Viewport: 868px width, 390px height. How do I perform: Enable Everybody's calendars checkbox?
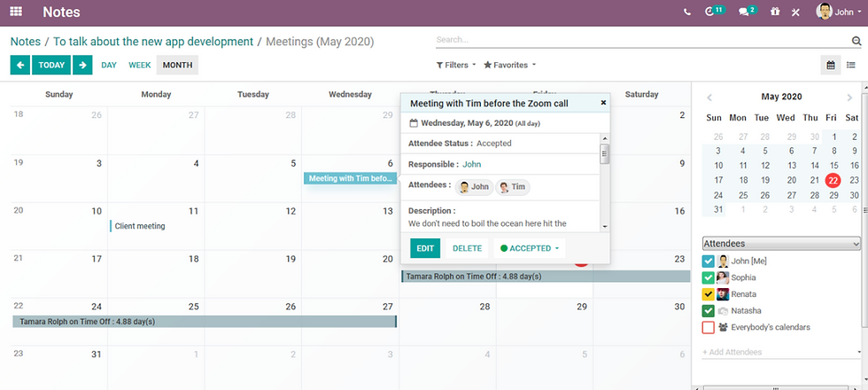tap(708, 327)
